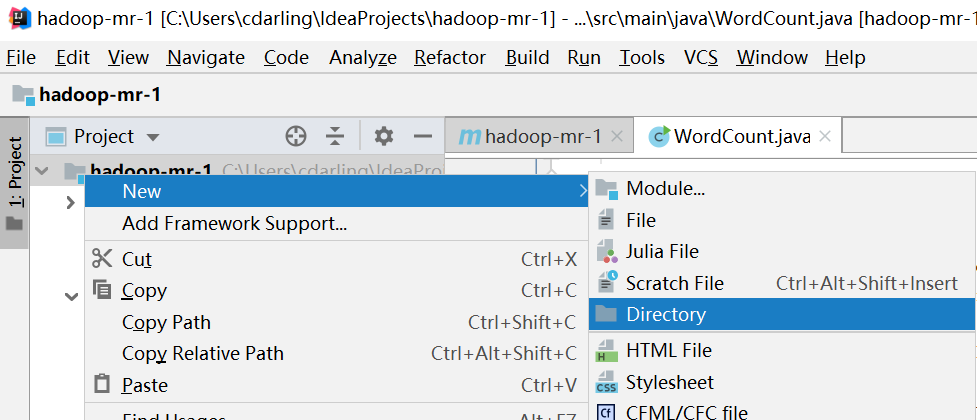Open the Code menu
Image resolution: width=977 pixels, height=420 pixels.
click(x=286, y=57)
